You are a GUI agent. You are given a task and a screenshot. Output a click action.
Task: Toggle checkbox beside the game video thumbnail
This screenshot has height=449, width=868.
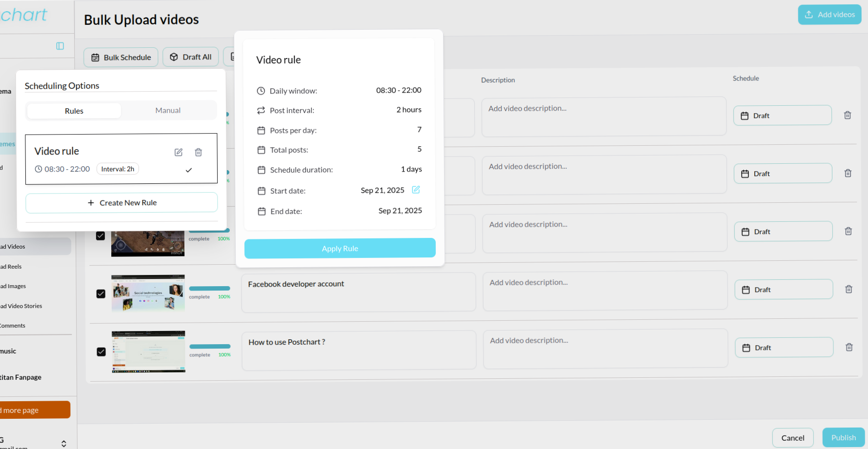[101, 236]
